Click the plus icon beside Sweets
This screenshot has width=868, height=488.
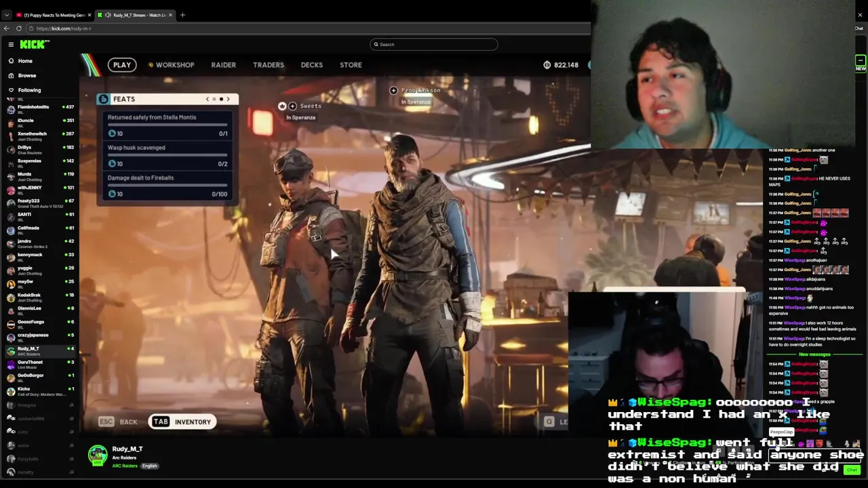292,106
